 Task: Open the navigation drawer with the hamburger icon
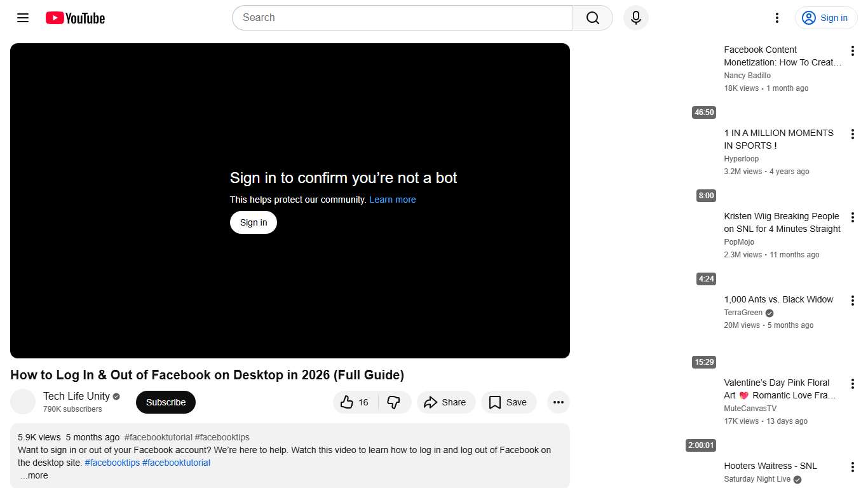tap(22, 18)
